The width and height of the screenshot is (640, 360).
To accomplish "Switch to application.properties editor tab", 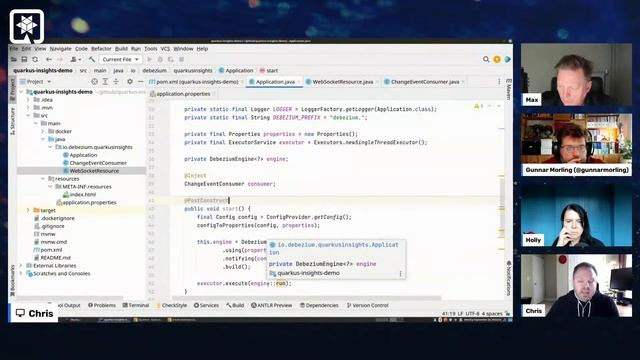I will click(183, 94).
